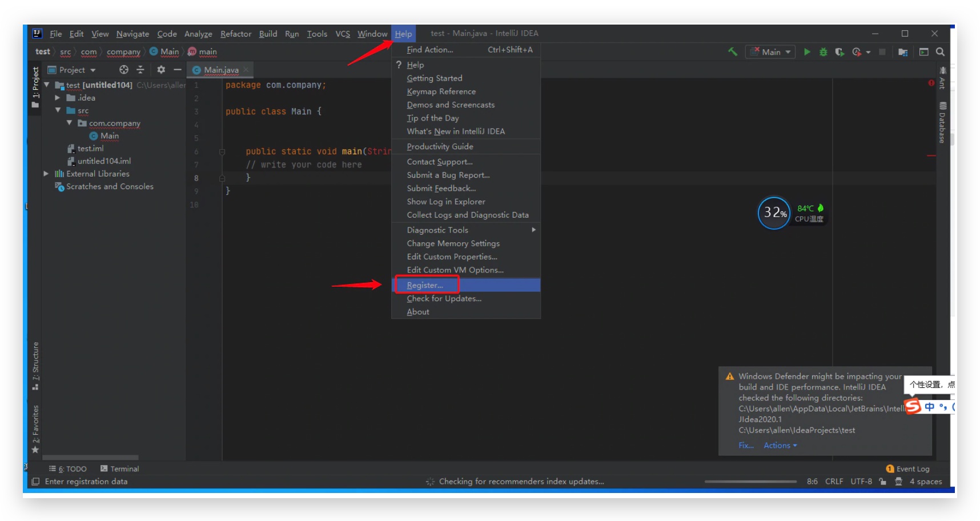The height and width of the screenshot is (521, 980).
Task: Choose Register... in Help menu
Action: [466, 285]
